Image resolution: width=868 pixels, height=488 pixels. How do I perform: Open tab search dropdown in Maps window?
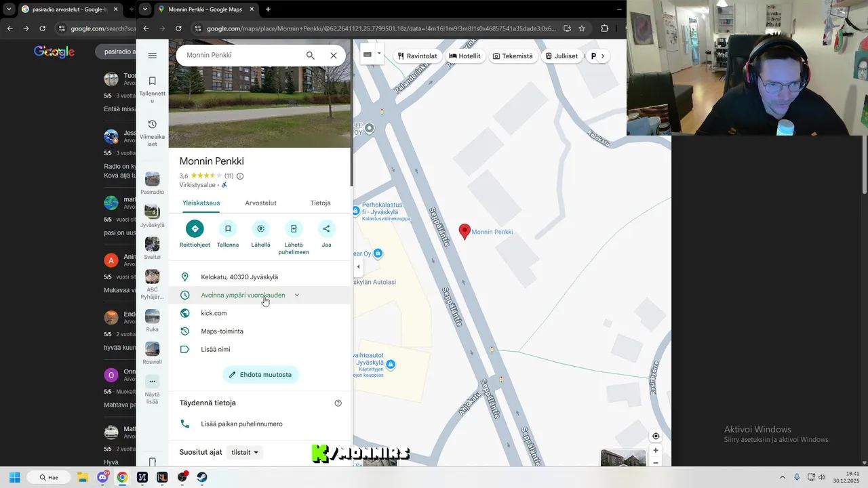pyautogui.click(x=145, y=9)
